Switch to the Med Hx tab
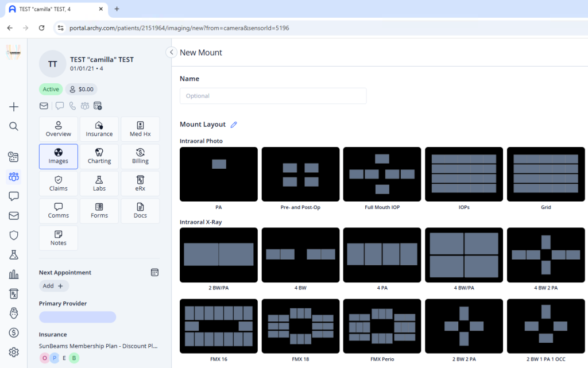This screenshot has width=588, height=368. 140,129
